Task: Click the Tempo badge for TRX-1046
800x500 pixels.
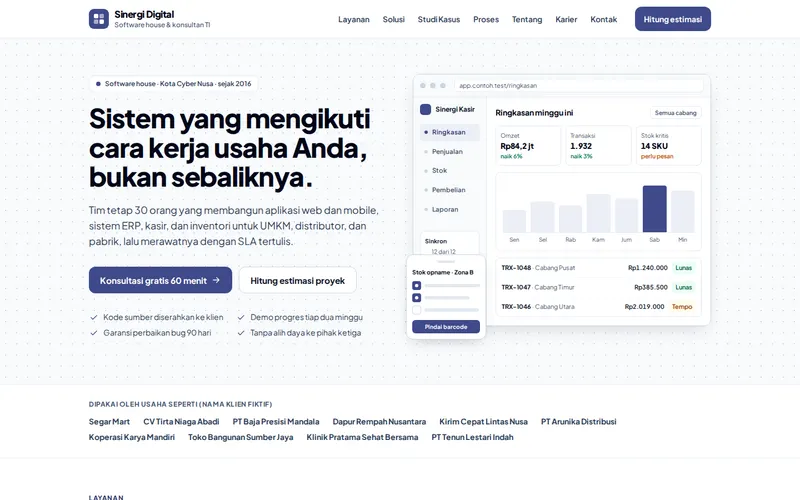Action: pos(682,307)
